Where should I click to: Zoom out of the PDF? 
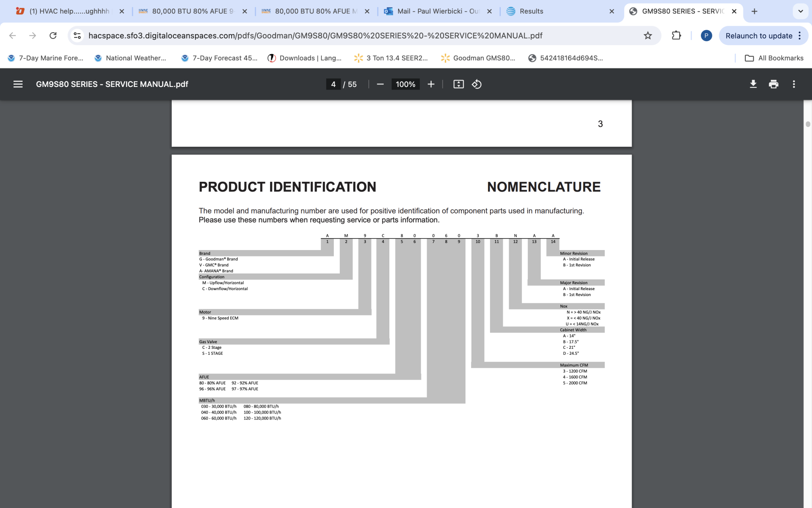pyautogui.click(x=380, y=84)
